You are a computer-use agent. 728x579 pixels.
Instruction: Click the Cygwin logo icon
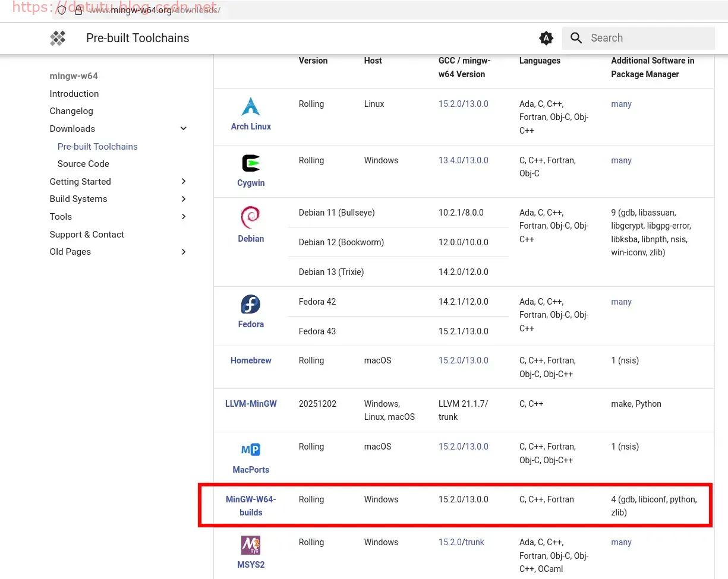[251, 163]
